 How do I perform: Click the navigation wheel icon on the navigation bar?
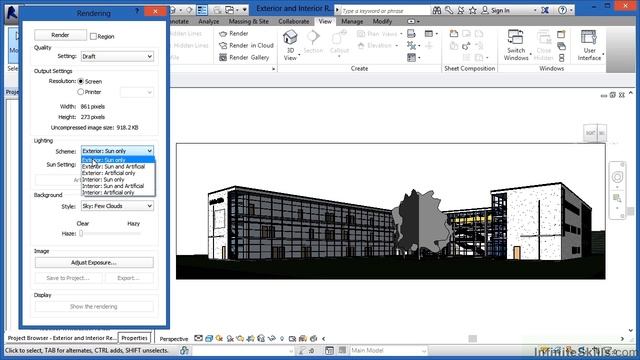(x=617, y=177)
